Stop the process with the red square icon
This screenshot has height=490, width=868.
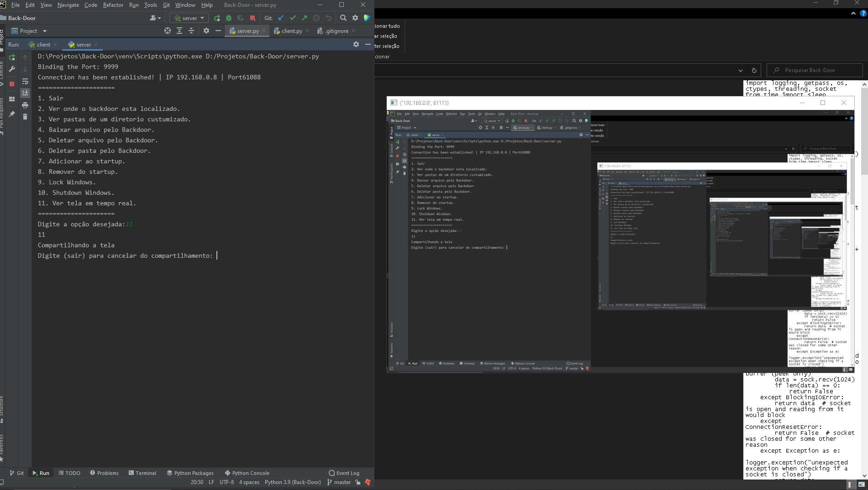coord(253,18)
